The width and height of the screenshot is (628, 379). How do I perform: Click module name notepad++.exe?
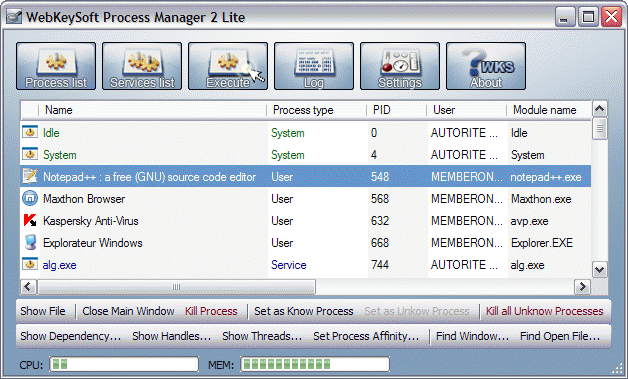[x=546, y=177]
